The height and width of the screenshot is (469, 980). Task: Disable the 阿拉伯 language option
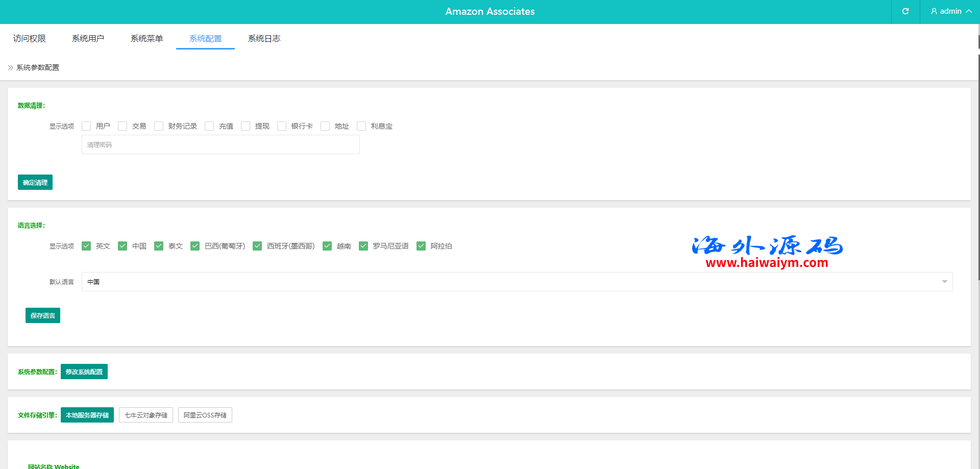[421, 246]
